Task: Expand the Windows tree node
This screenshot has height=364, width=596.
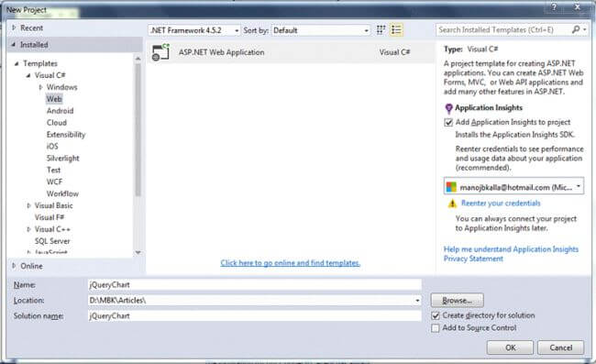Action: 40,87
